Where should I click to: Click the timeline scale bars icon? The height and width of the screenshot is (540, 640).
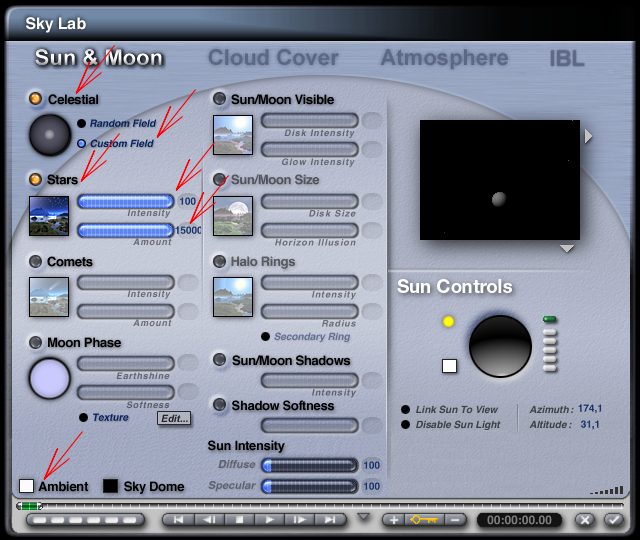pos(607,490)
